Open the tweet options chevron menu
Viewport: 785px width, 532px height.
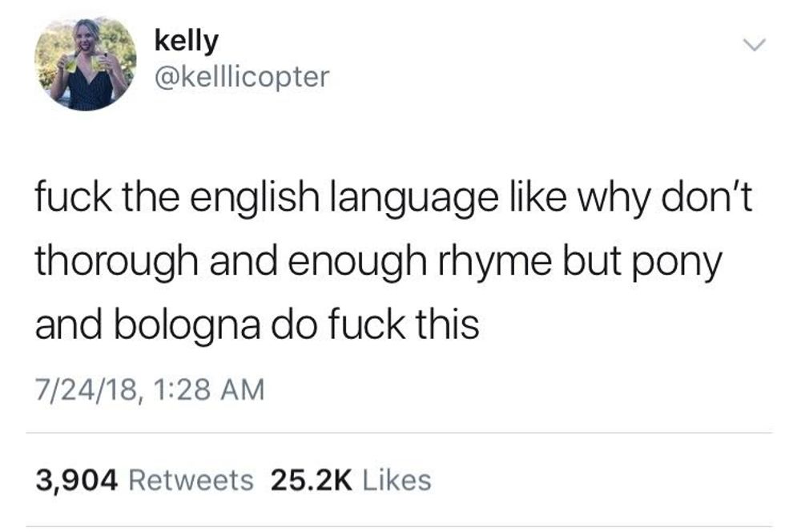[x=754, y=46]
